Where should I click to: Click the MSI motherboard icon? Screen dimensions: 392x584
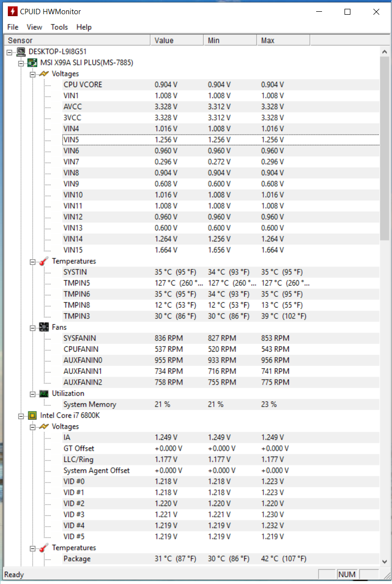(33, 63)
